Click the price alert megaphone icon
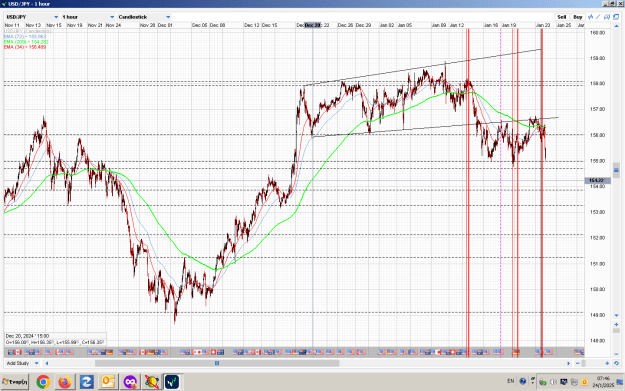 pos(607,17)
